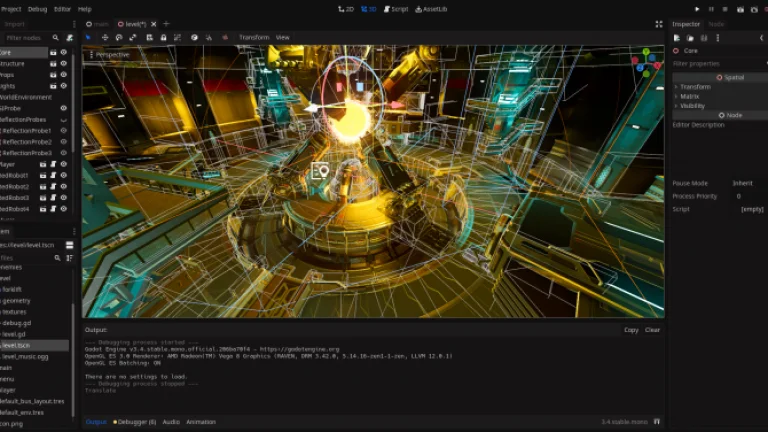
Task: Open the Debug menu
Action: point(37,9)
